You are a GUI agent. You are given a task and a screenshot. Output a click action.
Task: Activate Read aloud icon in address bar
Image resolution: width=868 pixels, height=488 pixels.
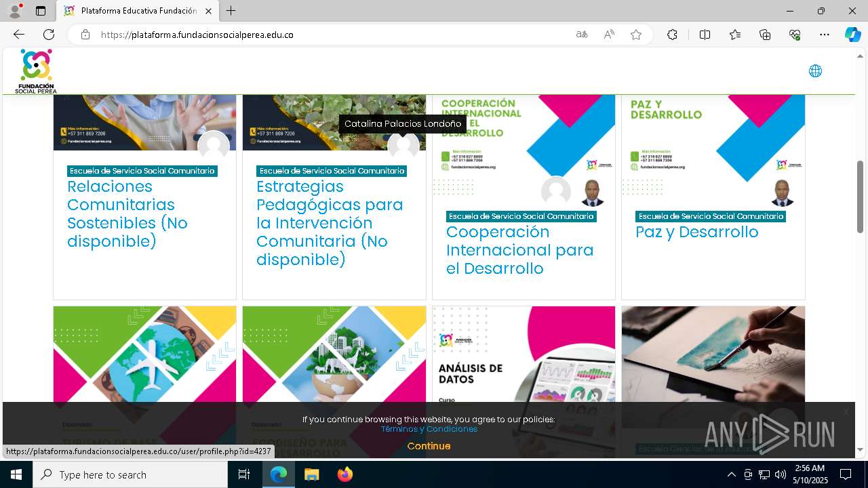[x=609, y=35]
